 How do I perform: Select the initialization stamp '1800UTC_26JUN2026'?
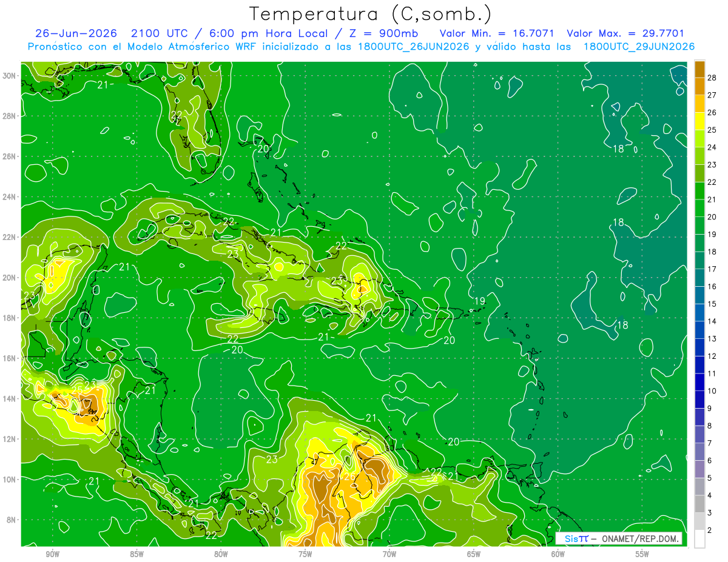pos(414,47)
